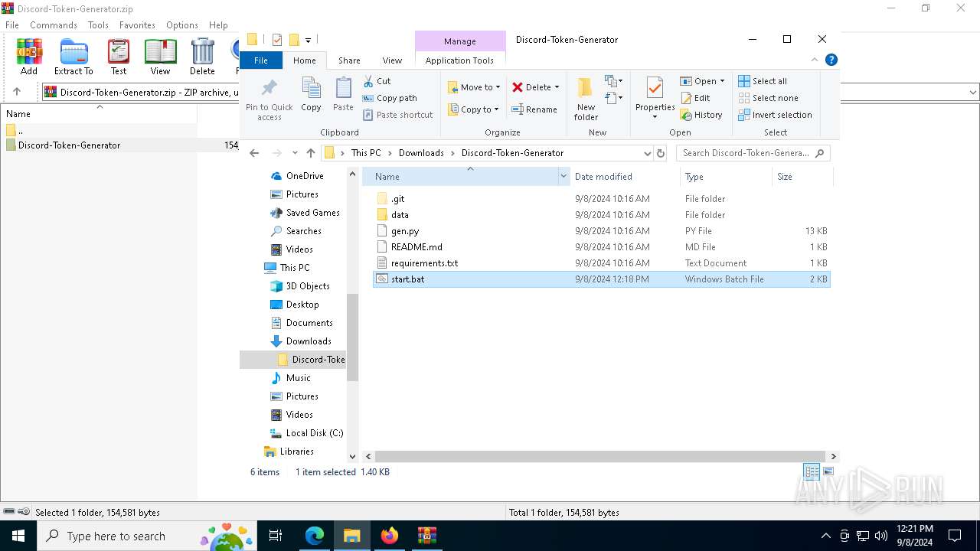Click WinRAR Extract To icon
Image resolution: width=980 pixels, height=551 pixels.
coord(73,57)
